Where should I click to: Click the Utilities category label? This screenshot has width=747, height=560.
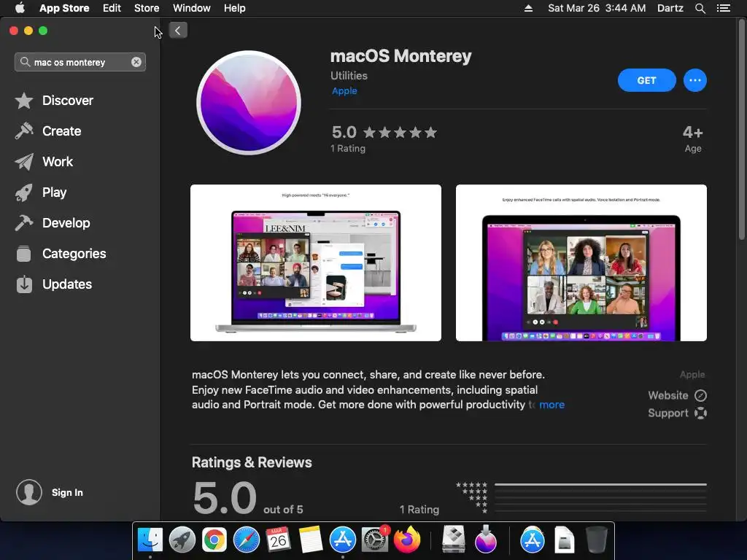coord(349,76)
